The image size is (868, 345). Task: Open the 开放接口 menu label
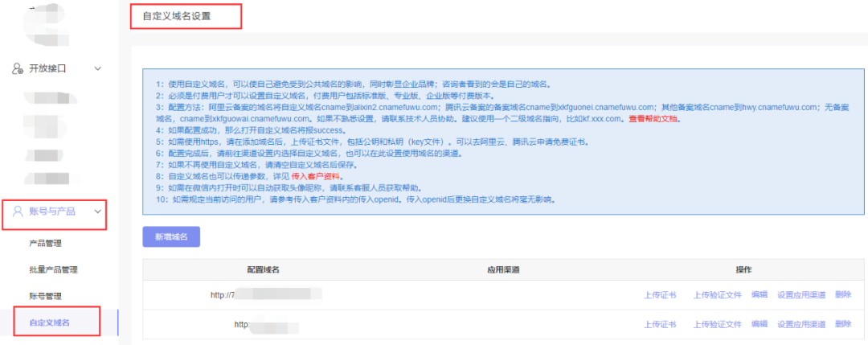(x=47, y=68)
